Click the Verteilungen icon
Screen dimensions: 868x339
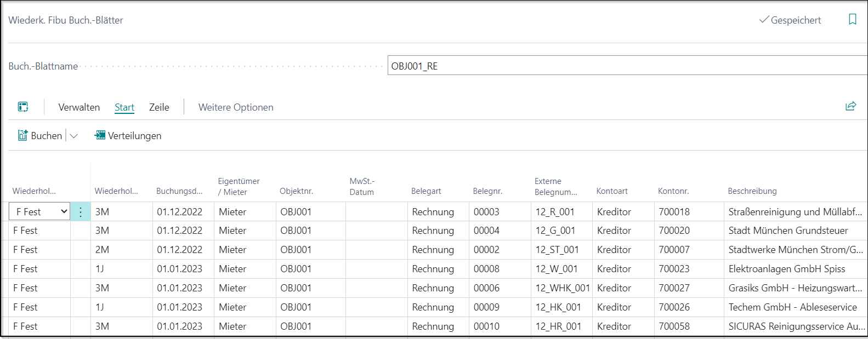coord(100,135)
